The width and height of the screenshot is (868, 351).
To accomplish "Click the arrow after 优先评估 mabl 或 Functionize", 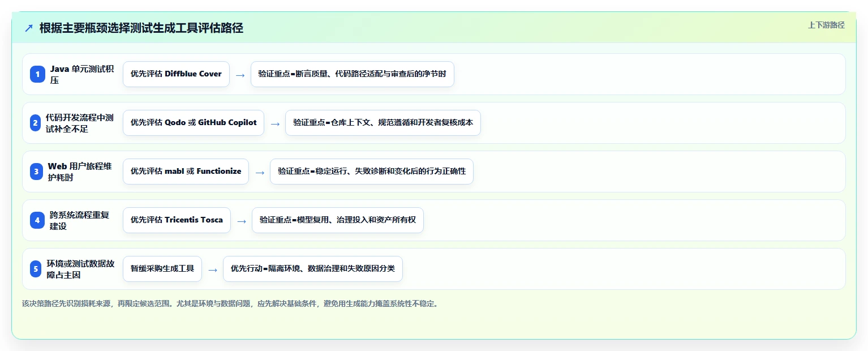I will tap(260, 172).
